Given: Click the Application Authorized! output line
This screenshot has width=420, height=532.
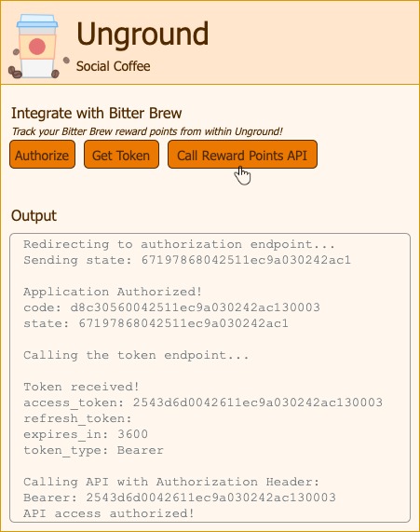Looking at the screenshot, I should pos(113,292).
